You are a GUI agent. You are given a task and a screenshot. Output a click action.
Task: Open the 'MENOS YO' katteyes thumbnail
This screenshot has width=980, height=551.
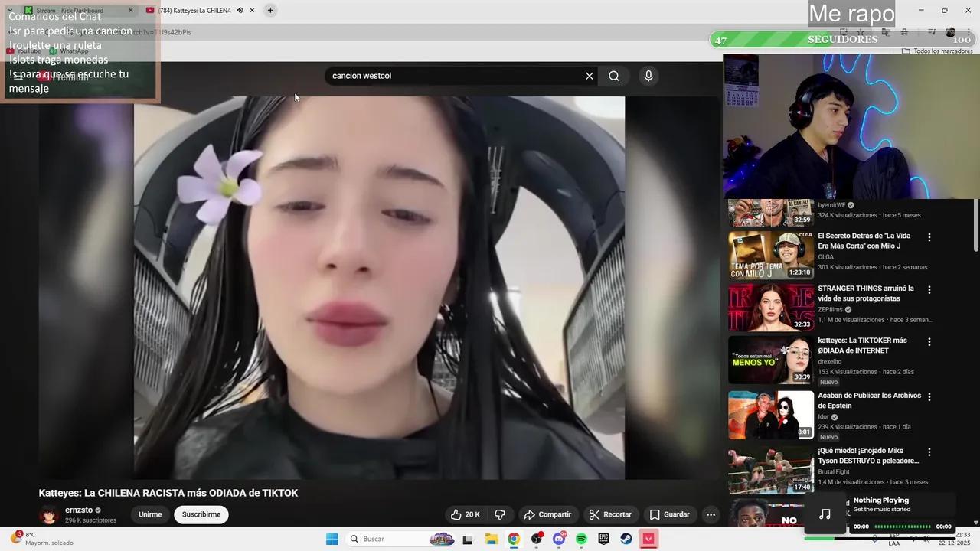click(x=770, y=360)
